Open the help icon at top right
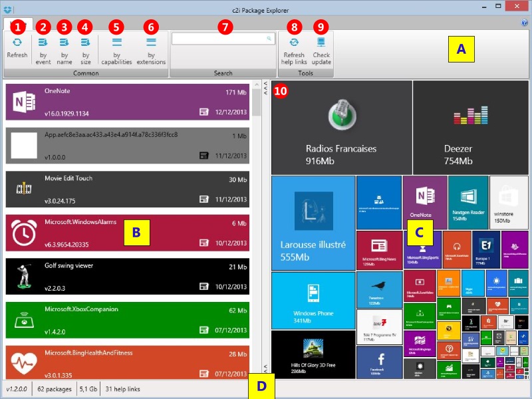532x399 pixels. pos(525,23)
